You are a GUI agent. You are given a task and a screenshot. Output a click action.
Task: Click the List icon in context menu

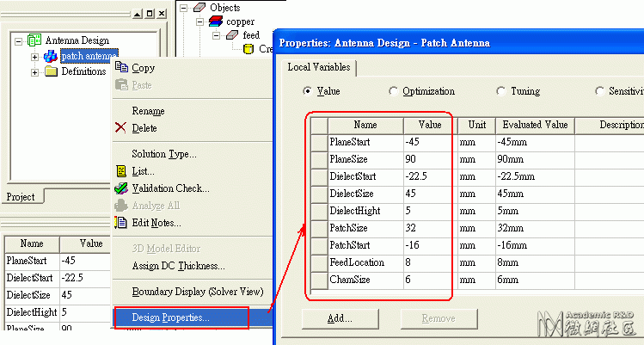pyautogui.click(x=121, y=171)
